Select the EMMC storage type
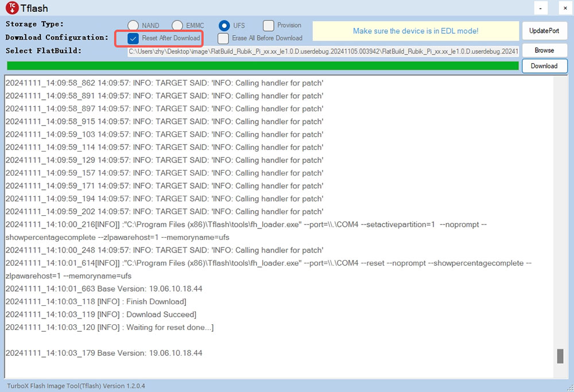This screenshot has height=392, width=574. (x=177, y=25)
